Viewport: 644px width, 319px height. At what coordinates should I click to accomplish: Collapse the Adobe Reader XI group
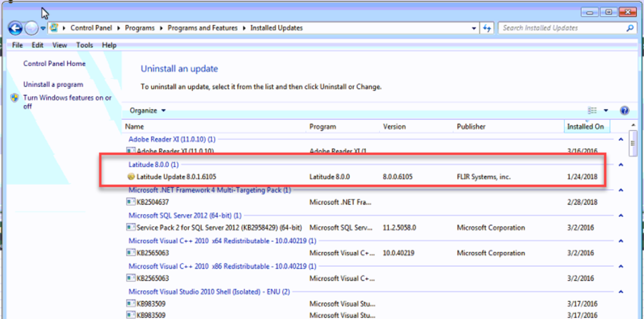point(621,140)
